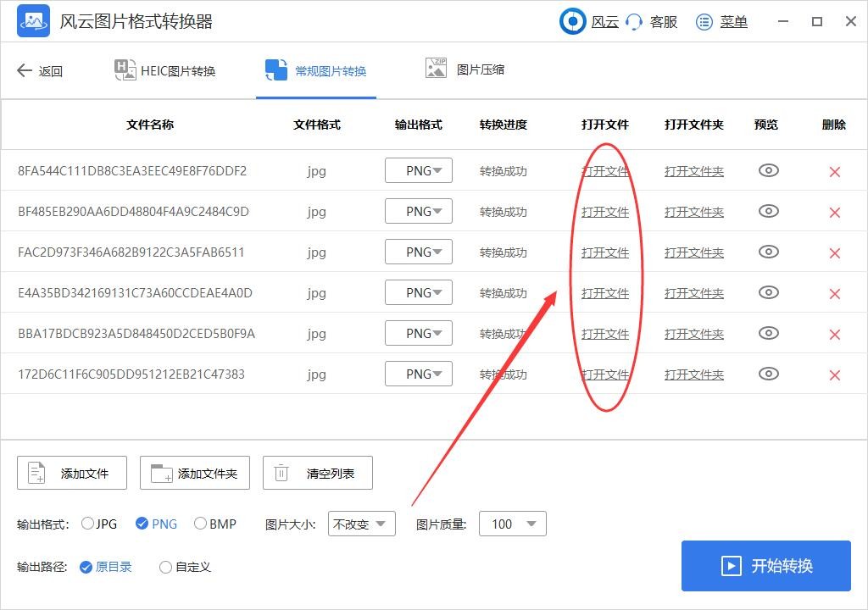
Task: Click the 转换进度 column header
Action: tap(504, 125)
